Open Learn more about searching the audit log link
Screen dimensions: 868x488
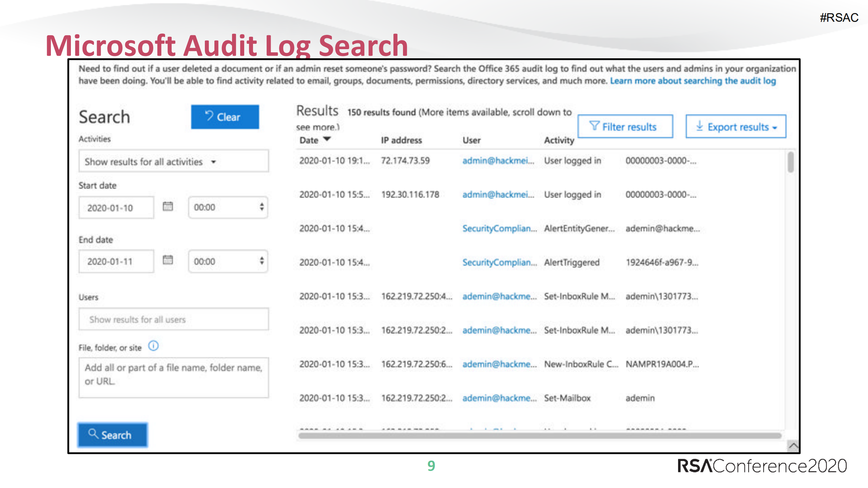[693, 81]
